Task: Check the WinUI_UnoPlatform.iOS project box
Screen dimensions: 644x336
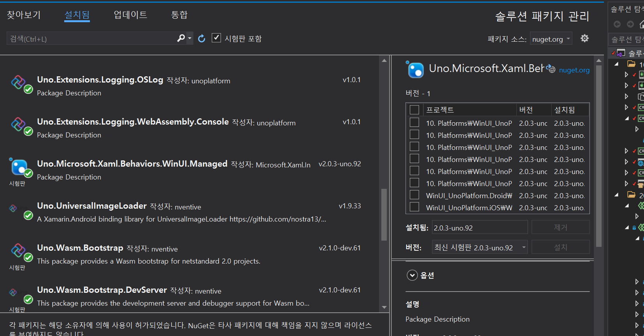Action: [x=414, y=207]
